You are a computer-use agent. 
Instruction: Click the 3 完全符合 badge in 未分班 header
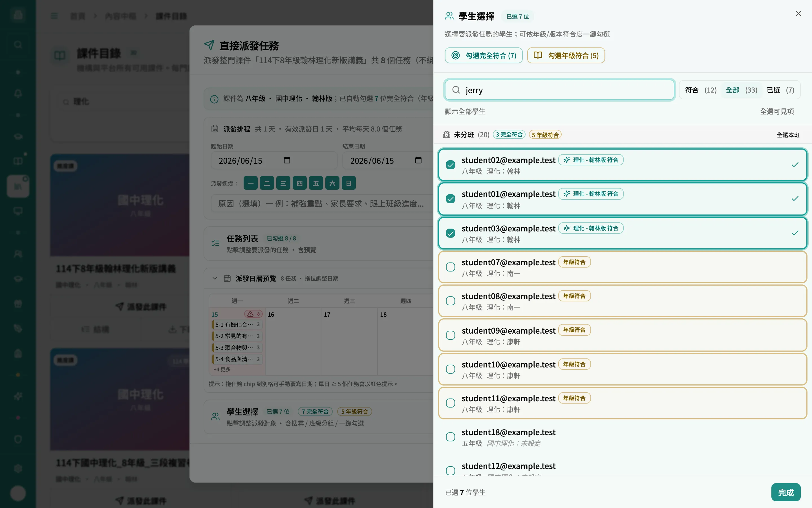(509, 135)
